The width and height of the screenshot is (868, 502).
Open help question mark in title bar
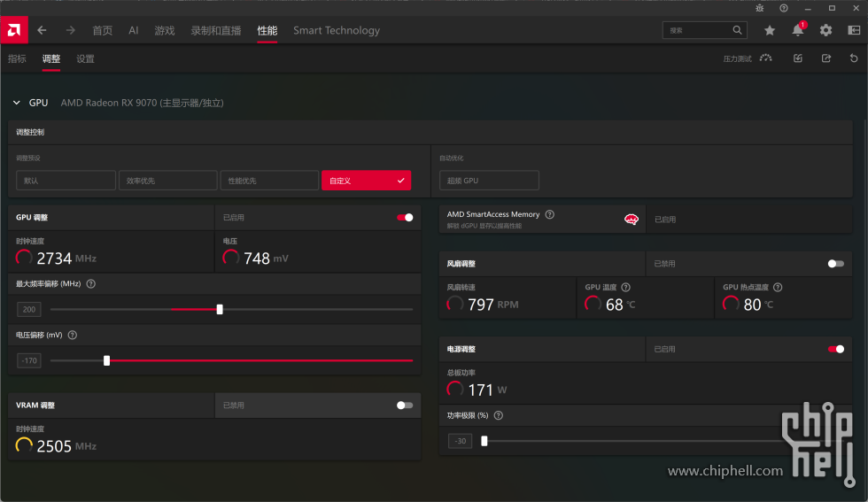784,8
